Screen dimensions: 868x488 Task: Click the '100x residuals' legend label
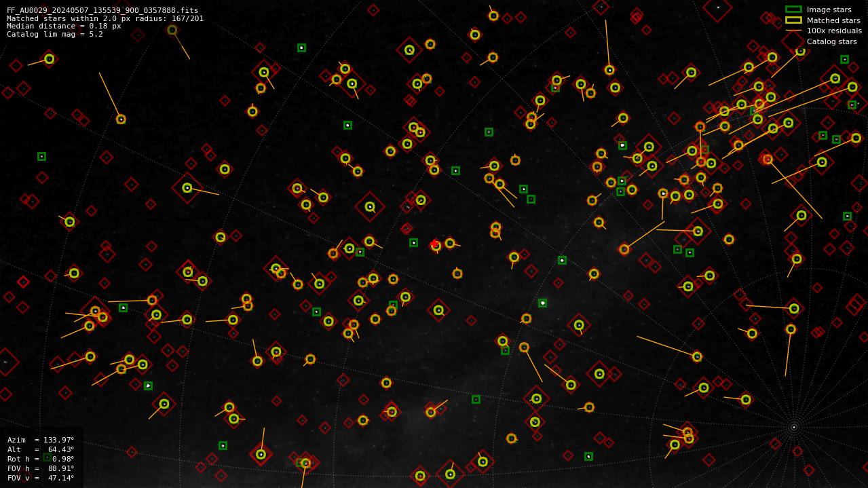834,31
